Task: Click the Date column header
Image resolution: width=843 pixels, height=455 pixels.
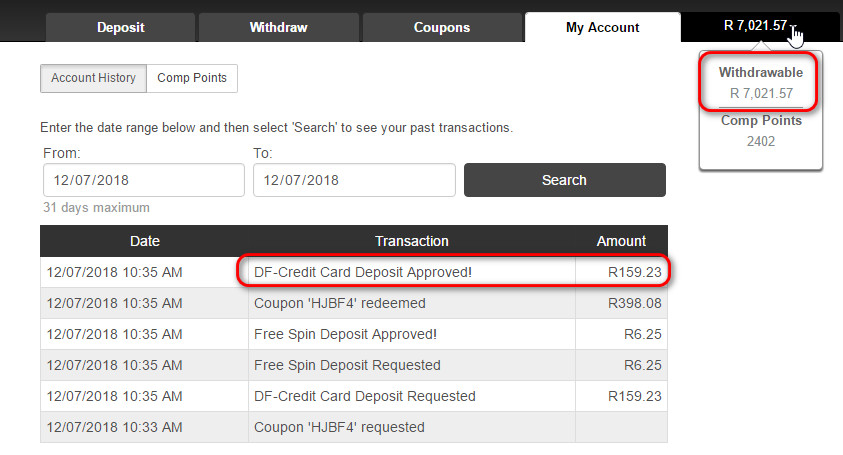Action: tap(145, 241)
